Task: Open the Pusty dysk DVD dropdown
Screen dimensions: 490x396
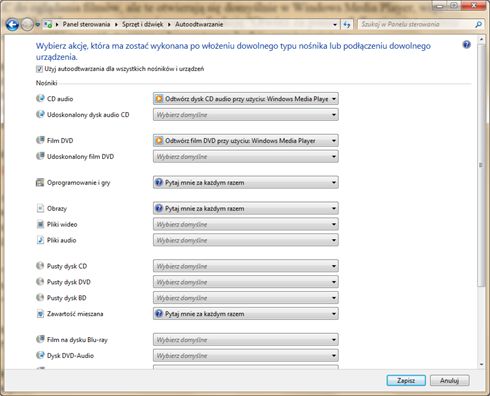Action: coord(246,282)
